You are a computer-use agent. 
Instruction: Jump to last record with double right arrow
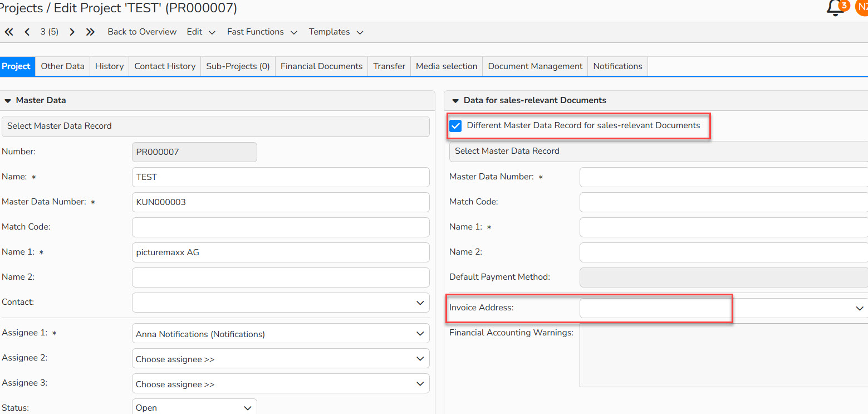(90, 32)
